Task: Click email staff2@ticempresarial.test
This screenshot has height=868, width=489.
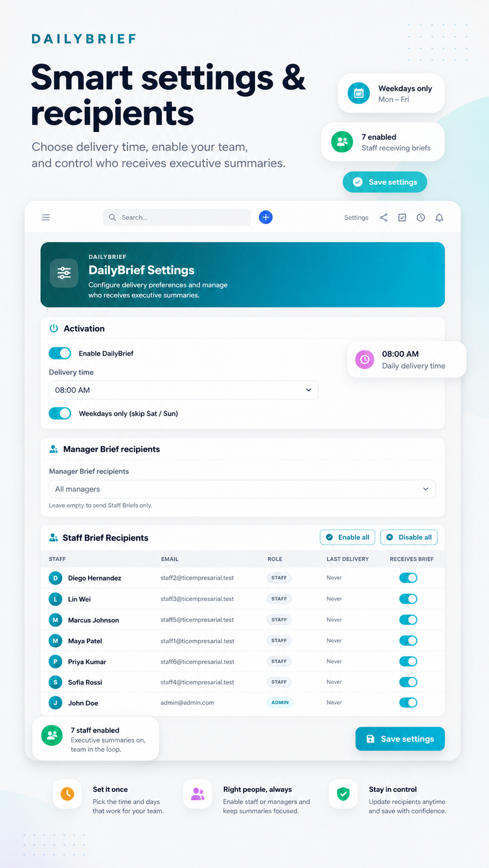Action: pyautogui.click(x=197, y=578)
